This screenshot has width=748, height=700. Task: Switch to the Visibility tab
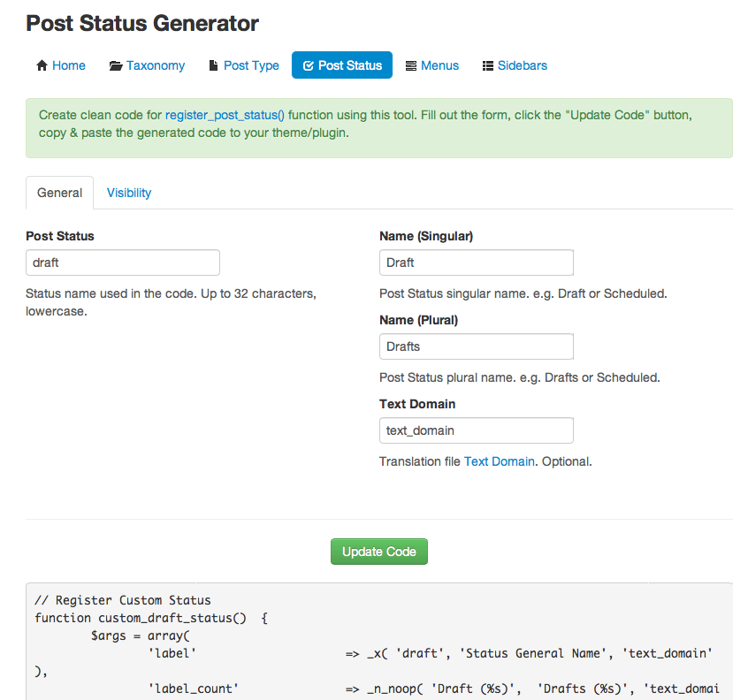pyautogui.click(x=129, y=193)
